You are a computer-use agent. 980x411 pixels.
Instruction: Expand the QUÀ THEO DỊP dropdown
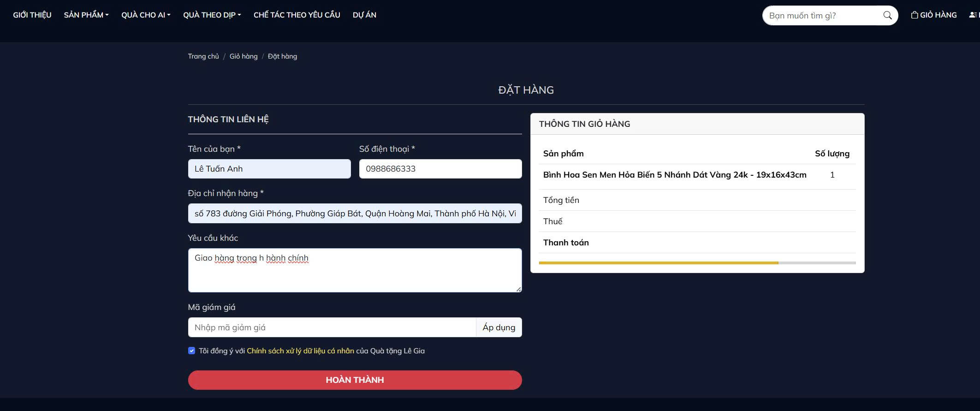click(212, 15)
